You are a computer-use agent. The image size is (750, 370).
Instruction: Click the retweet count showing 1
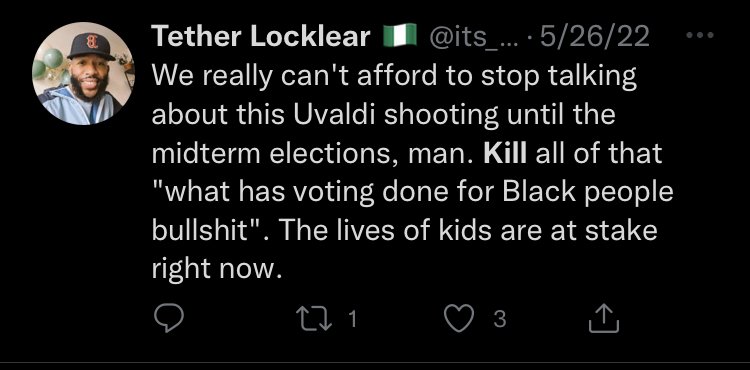352,319
